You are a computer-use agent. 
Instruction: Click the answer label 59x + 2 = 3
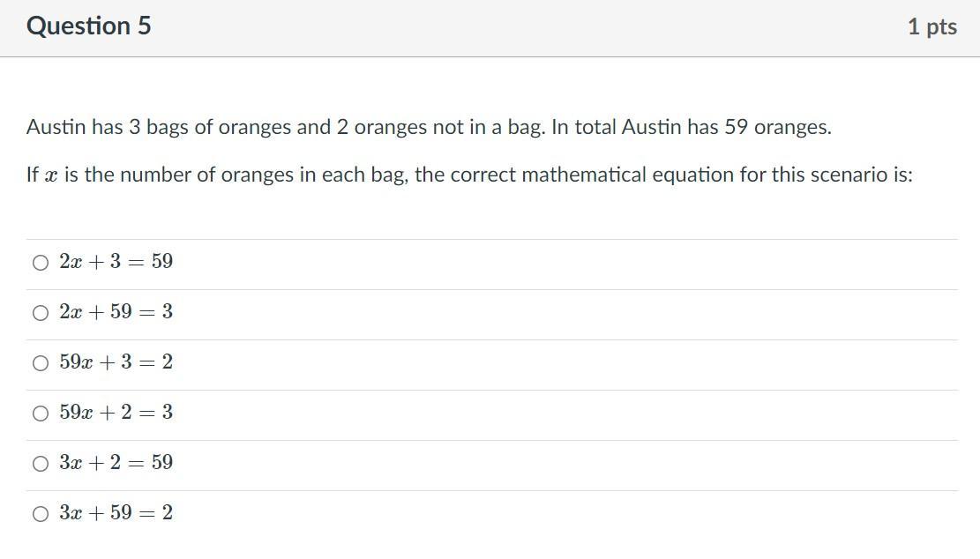pos(116,413)
